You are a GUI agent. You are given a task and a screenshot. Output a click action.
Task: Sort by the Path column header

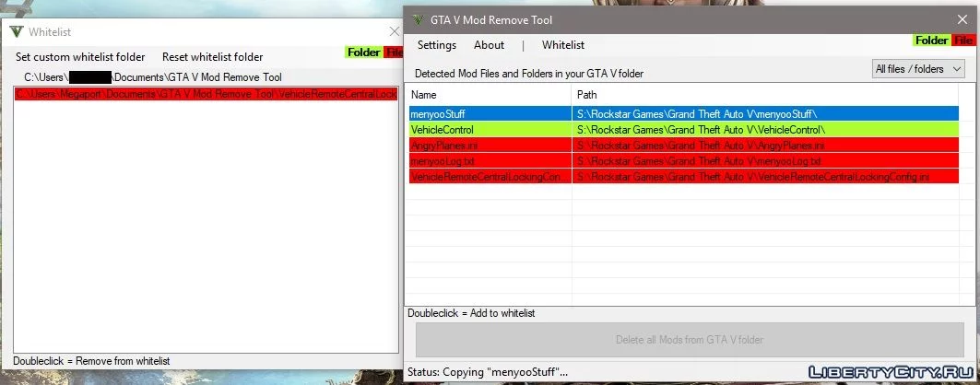[x=765, y=95]
